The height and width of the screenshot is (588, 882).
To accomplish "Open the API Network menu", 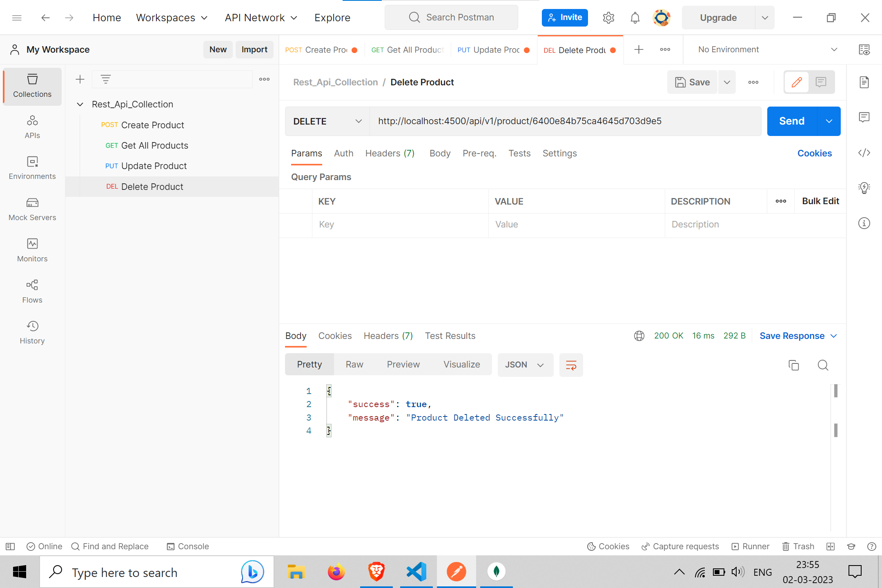I will coord(261,18).
